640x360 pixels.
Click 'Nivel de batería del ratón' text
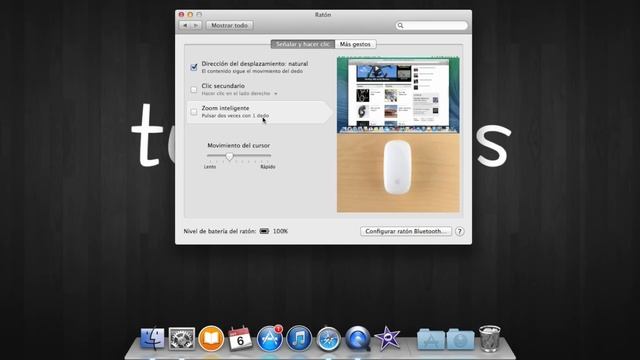pyautogui.click(x=220, y=231)
